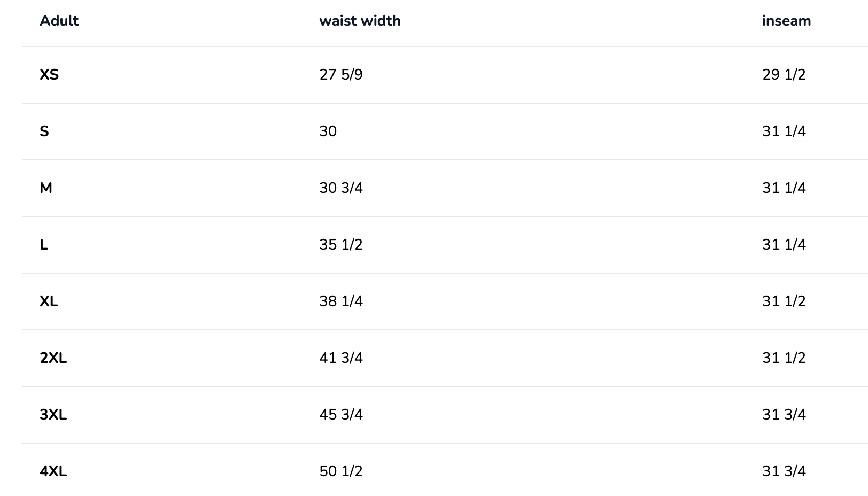
Task: Click the 38 1/4 waist width value
Action: click(341, 301)
